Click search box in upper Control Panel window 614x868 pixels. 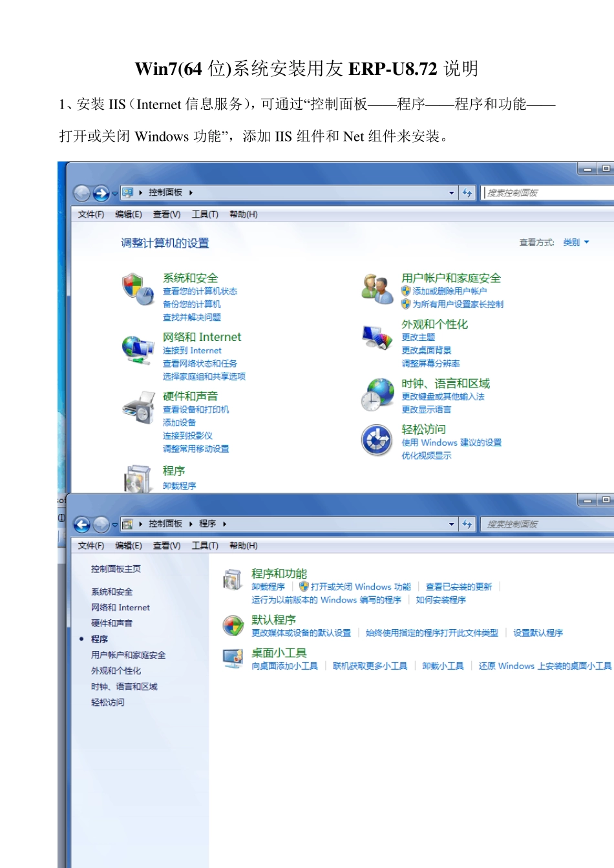pyautogui.click(x=548, y=192)
